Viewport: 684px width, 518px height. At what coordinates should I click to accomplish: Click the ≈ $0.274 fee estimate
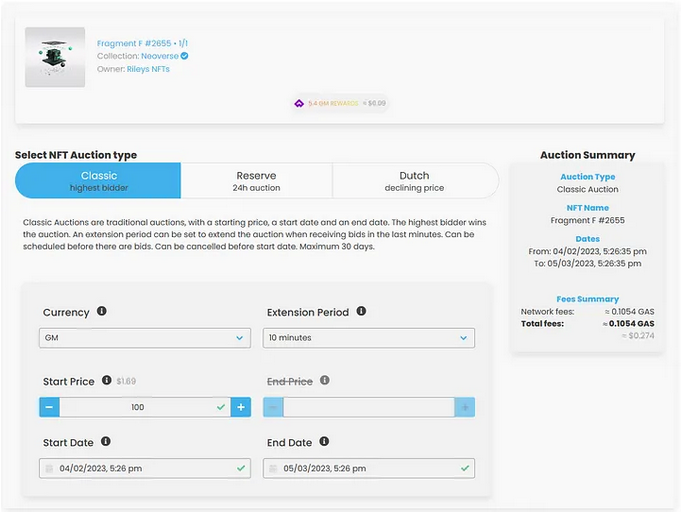638,336
